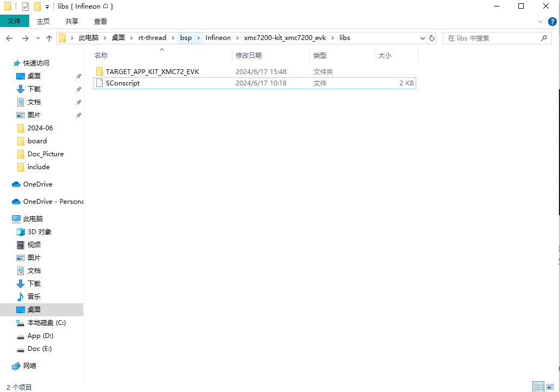Open recent locations dropdown arrow

pyautogui.click(x=38, y=38)
